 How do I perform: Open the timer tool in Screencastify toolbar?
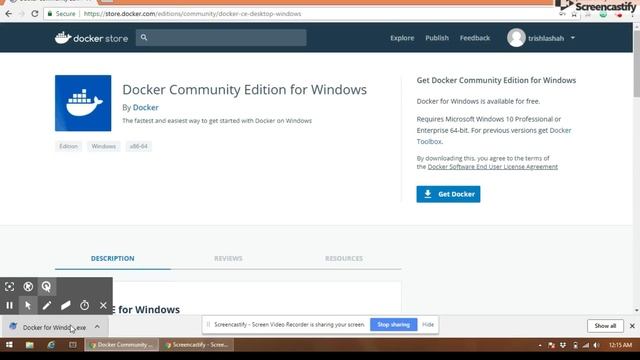tap(84, 305)
